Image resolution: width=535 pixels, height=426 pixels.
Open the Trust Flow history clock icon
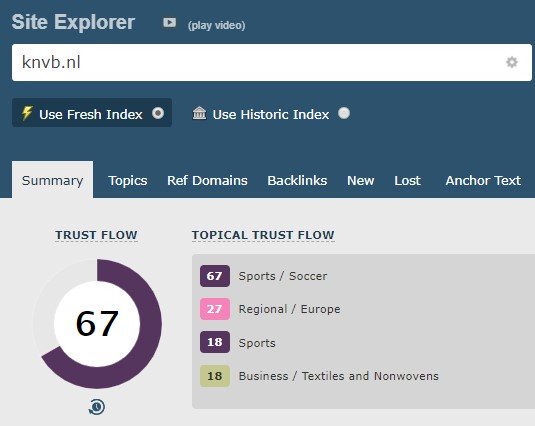[97, 407]
